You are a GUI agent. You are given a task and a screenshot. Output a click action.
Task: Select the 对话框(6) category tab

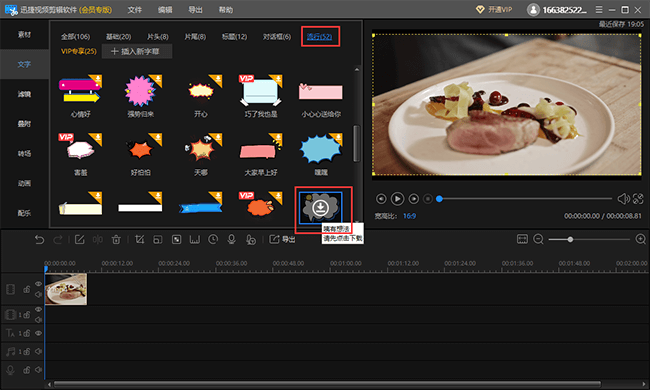click(277, 36)
